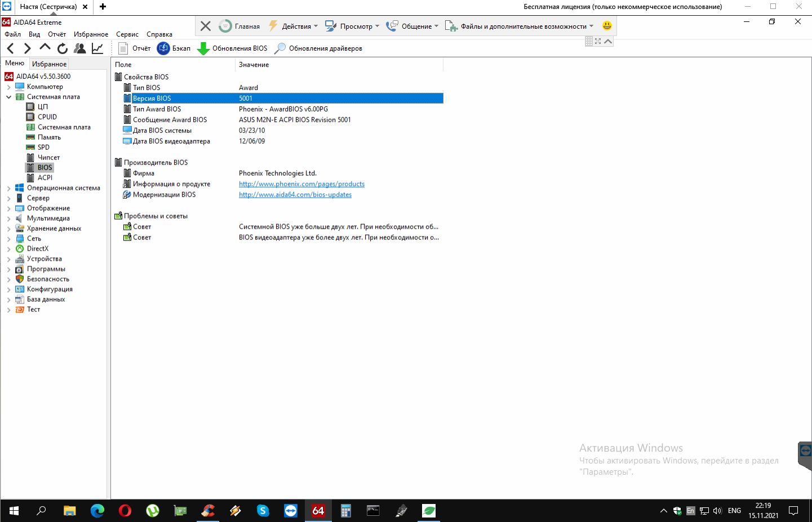Open the graph chart icon in the toolbar
Screen dimensions: 812x522
coord(97,48)
